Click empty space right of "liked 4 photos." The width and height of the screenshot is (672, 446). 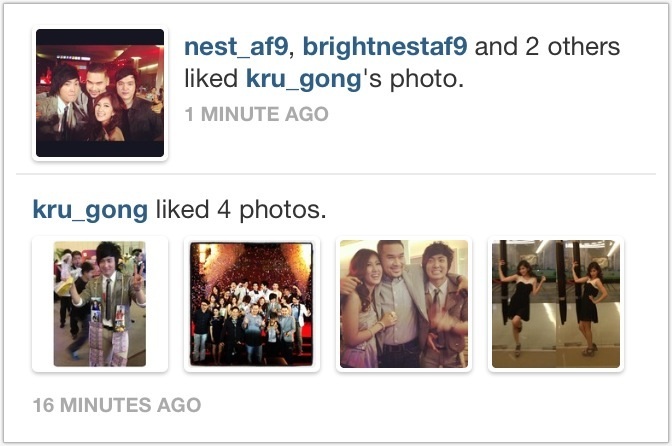[489, 210]
